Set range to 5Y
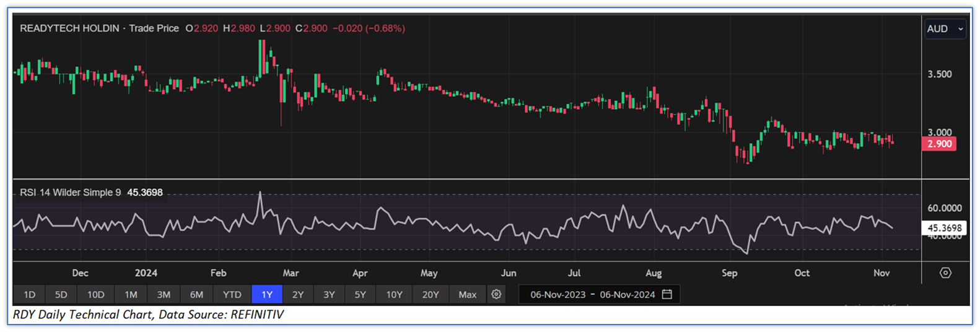Screen dimensions: 980x332 [x=360, y=294]
